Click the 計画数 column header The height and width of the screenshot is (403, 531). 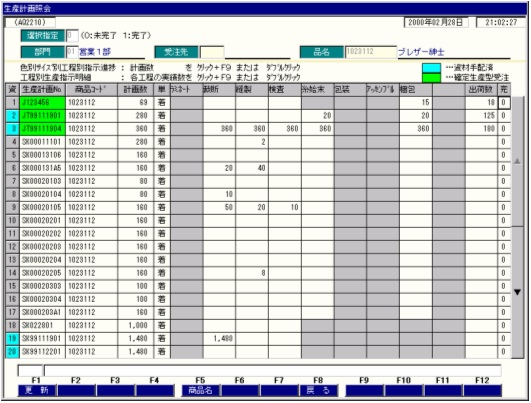[135, 90]
